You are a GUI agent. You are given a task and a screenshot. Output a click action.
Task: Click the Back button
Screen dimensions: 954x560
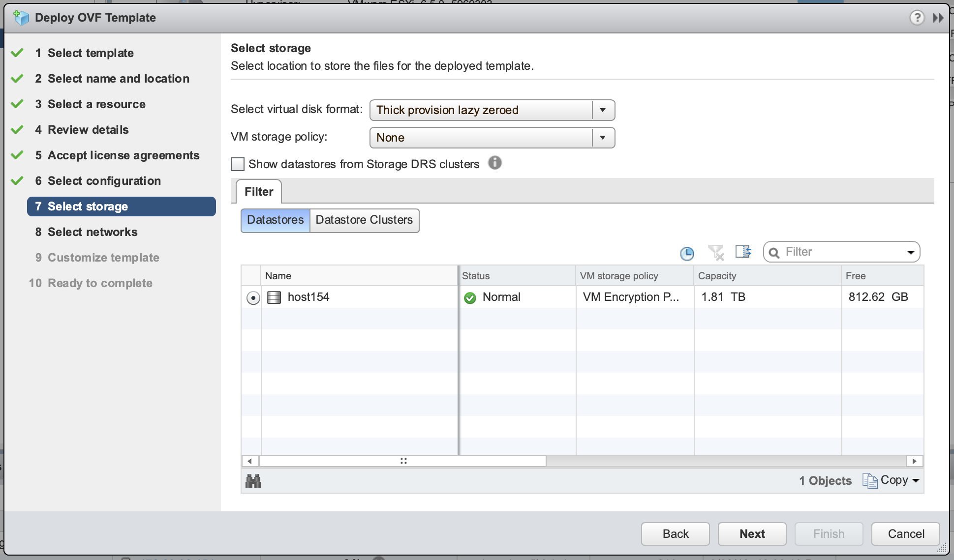tap(675, 533)
